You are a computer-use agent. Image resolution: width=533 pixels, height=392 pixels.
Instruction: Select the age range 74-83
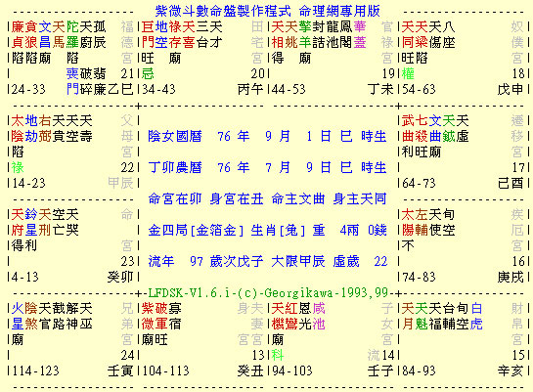(419, 277)
